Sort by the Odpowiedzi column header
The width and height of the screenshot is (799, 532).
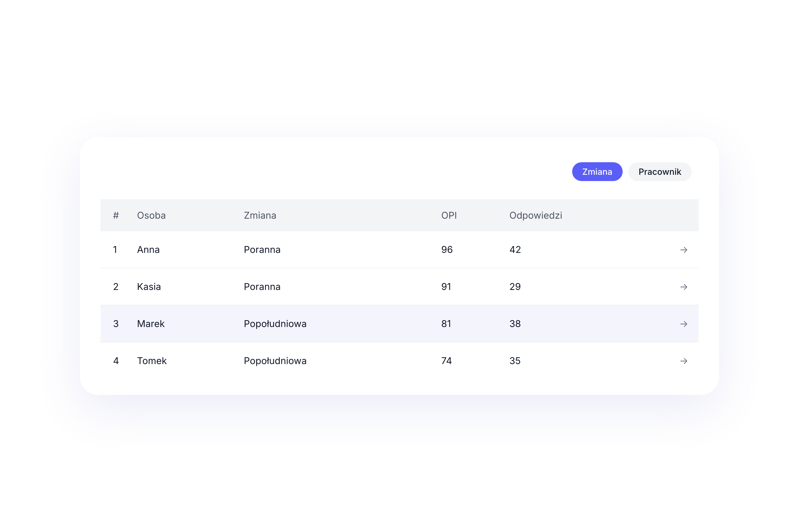coord(536,216)
